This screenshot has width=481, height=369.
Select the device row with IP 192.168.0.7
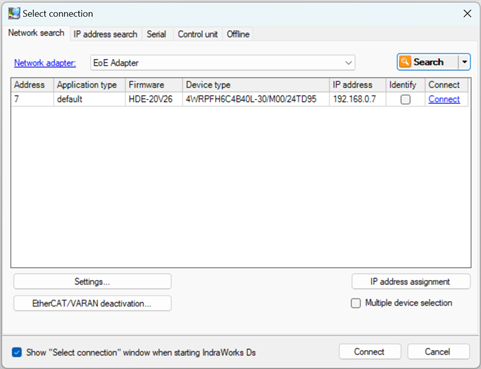239,99
